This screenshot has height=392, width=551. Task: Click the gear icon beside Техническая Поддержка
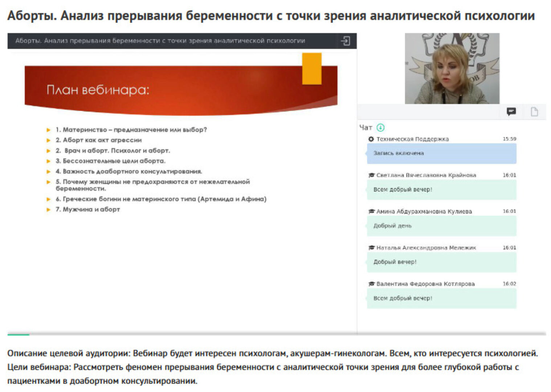371,139
